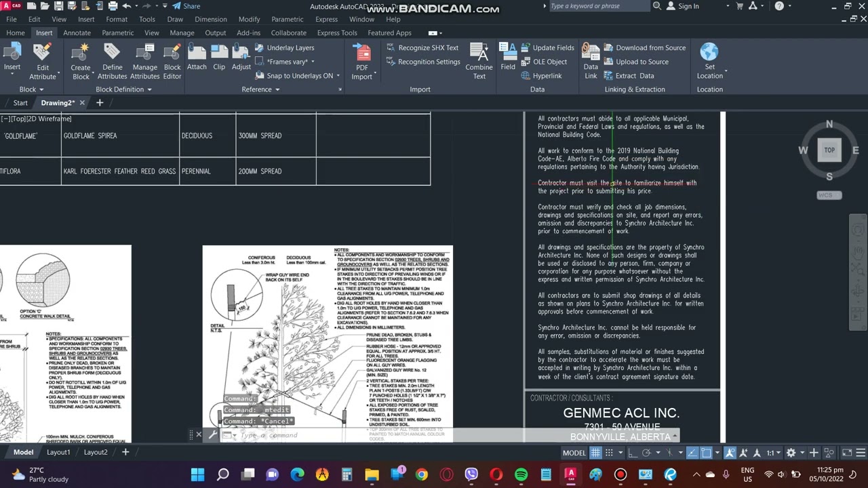Image resolution: width=868 pixels, height=488 pixels.
Task: Open the Express Tools ribbon tab
Action: 336,33
